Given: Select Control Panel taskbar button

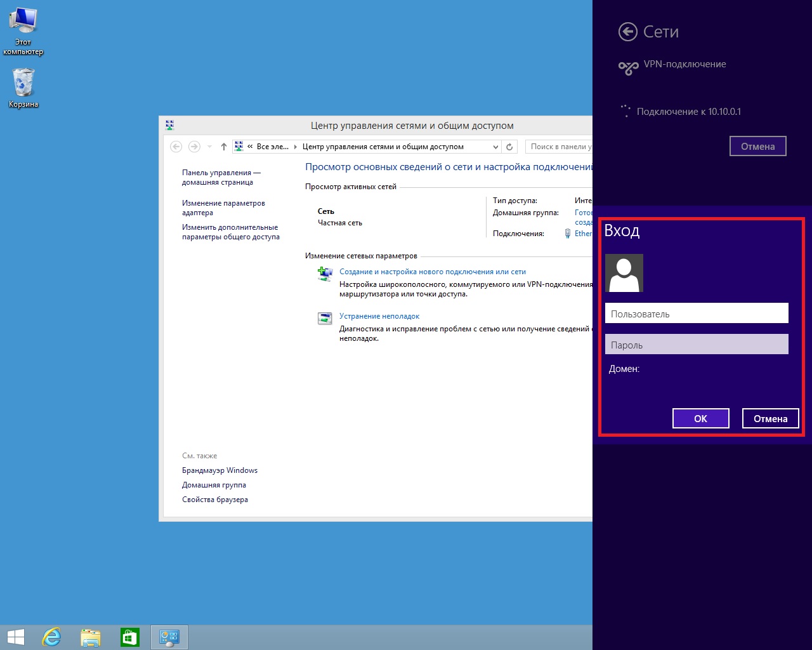Looking at the screenshot, I should coord(169,637).
